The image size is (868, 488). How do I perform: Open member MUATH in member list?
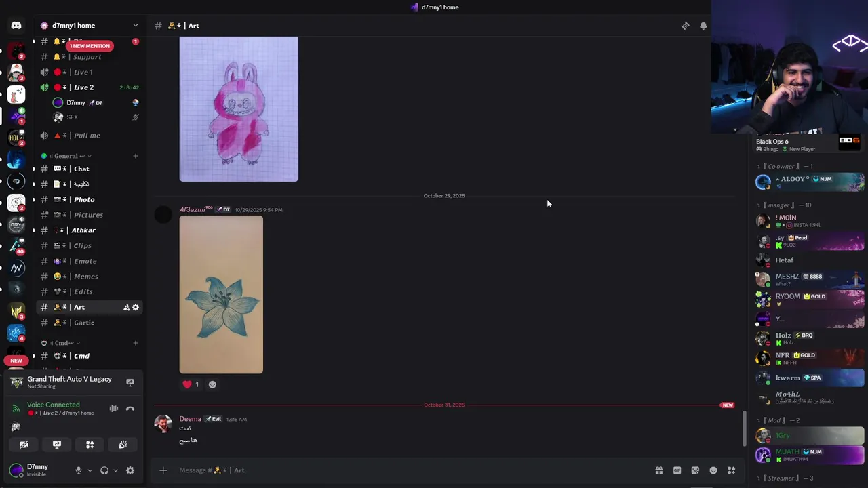click(810, 455)
